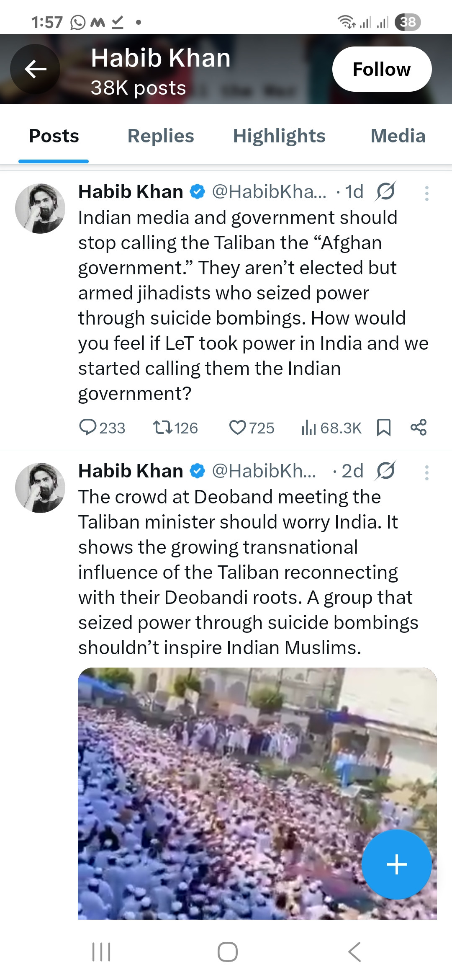Open reply on the Indian media post
Image resolution: width=452 pixels, height=980 pixels.
tap(88, 428)
